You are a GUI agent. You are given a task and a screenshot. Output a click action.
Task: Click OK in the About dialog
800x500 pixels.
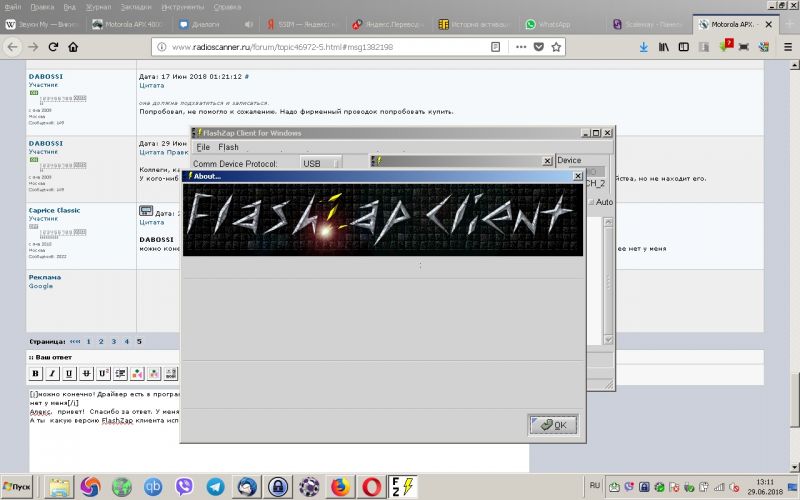553,424
